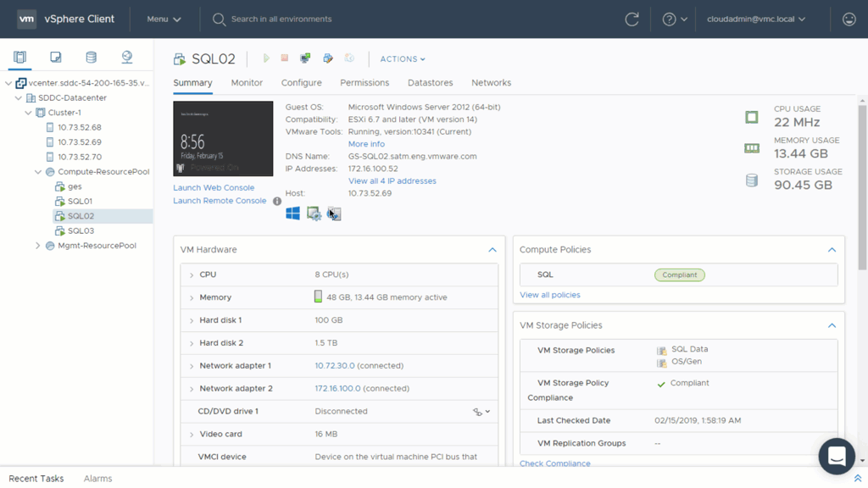This screenshot has height=488, width=868.
Task: Collapse the VM Hardware panel
Action: (492, 250)
